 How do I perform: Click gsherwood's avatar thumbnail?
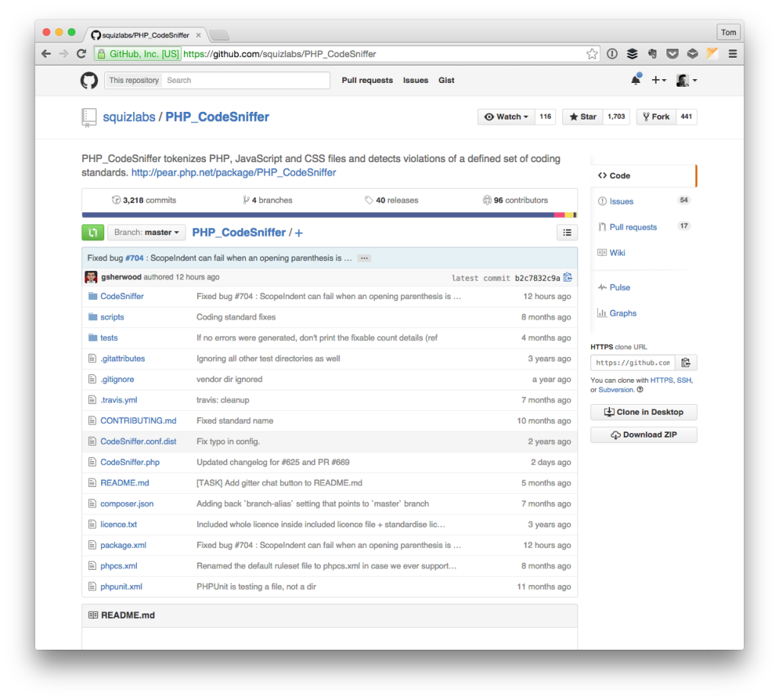click(91, 277)
